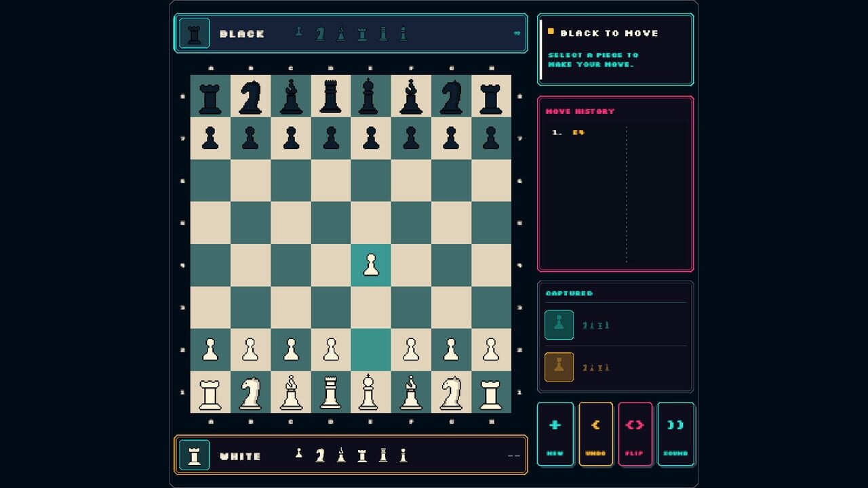Pick the black pawn on a7
The height and width of the screenshot is (488, 868).
click(x=210, y=138)
